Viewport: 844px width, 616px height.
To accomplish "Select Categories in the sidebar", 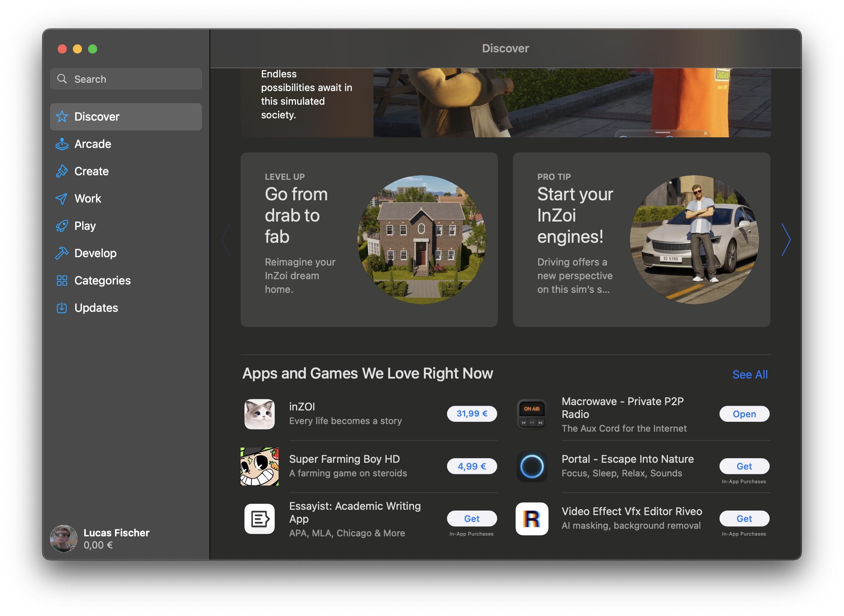I will point(102,281).
